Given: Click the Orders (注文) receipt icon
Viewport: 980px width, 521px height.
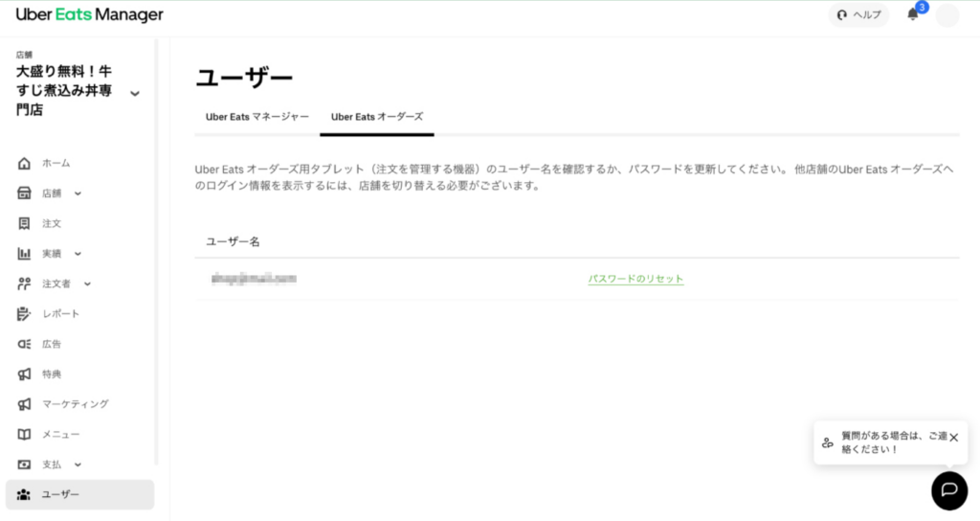Looking at the screenshot, I should [x=25, y=223].
